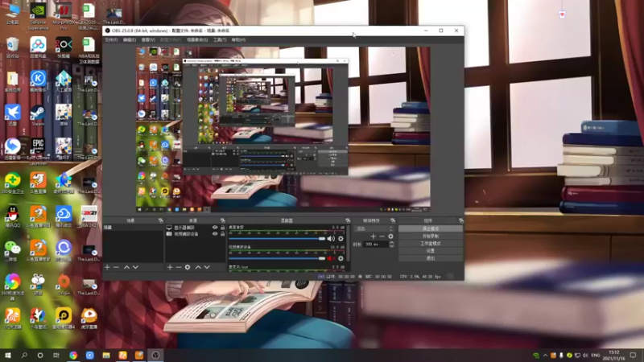Enable Studio Mode from Controls panel
The width and height of the screenshot is (644, 362).
(431, 244)
